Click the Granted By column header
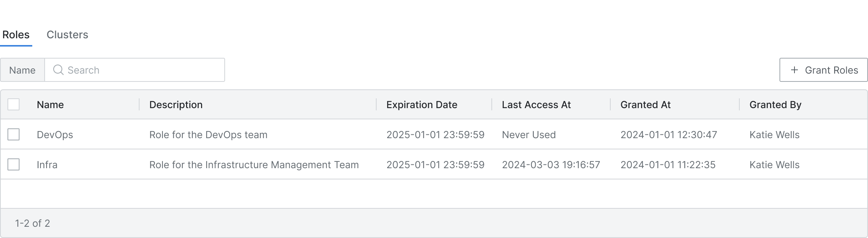This screenshot has height=238, width=868. [775, 105]
